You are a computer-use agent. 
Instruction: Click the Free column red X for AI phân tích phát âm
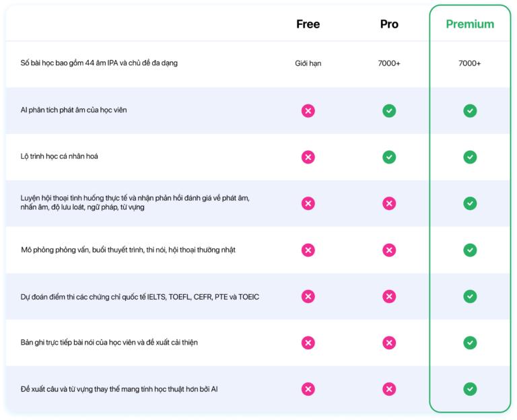point(308,110)
